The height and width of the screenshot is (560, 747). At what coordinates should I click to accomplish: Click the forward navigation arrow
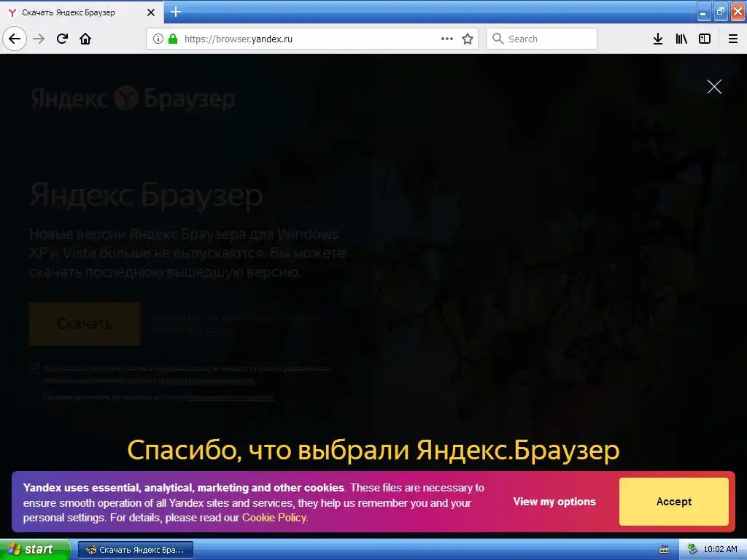point(39,39)
